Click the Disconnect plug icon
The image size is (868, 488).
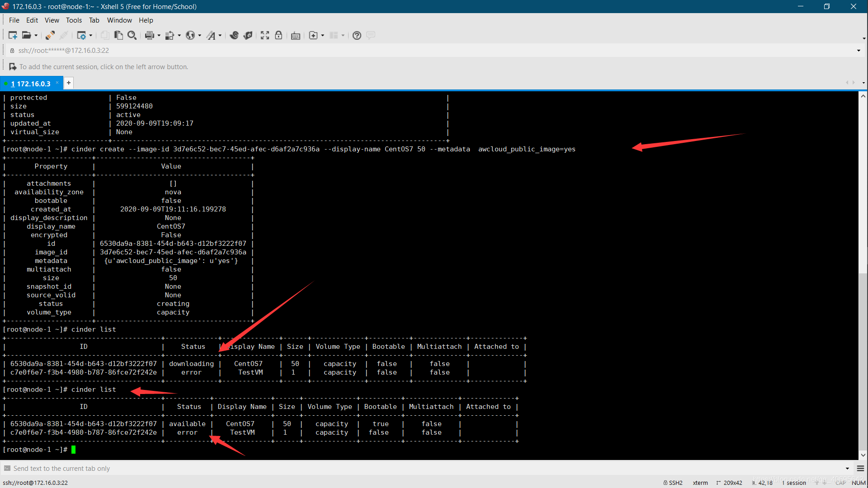(50, 35)
